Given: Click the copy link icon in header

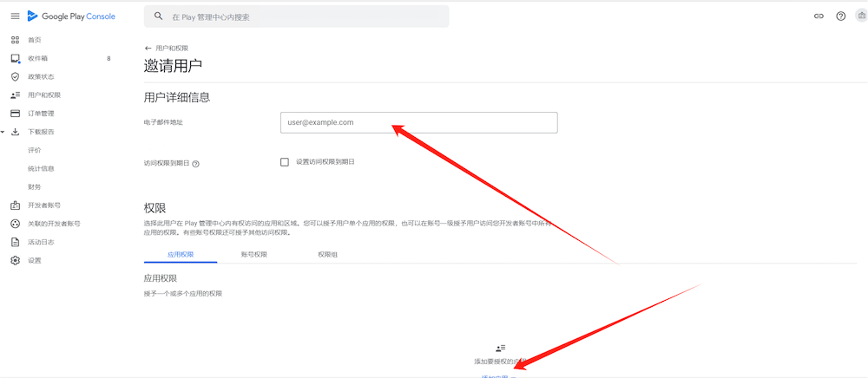Looking at the screenshot, I should [x=819, y=16].
